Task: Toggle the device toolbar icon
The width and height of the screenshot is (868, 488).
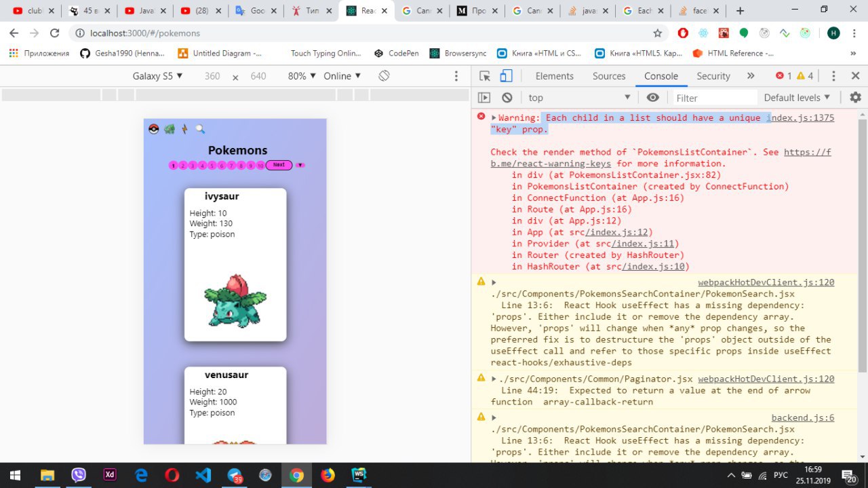Action: (x=506, y=76)
